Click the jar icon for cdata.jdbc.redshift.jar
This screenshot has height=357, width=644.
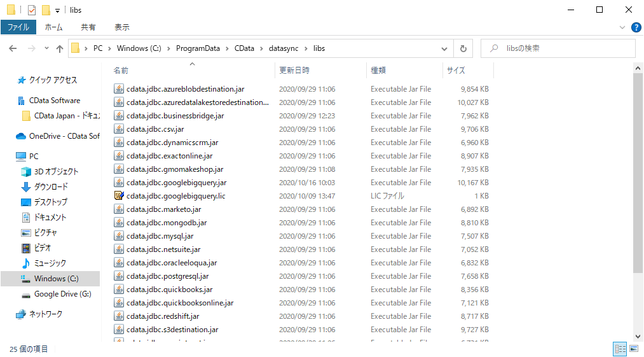point(119,316)
